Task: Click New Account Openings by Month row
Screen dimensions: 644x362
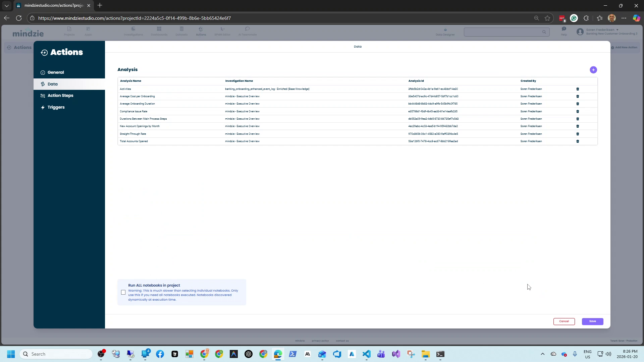Action: pyautogui.click(x=358, y=126)
